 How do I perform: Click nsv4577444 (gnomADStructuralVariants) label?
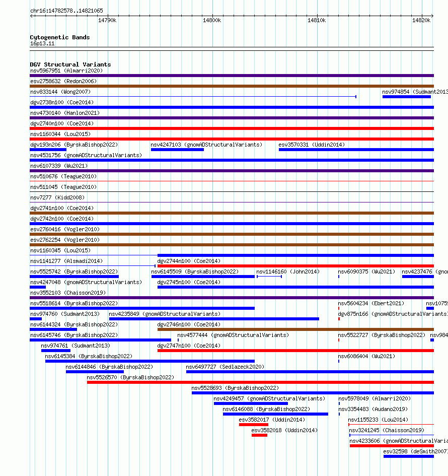[233, 335]
